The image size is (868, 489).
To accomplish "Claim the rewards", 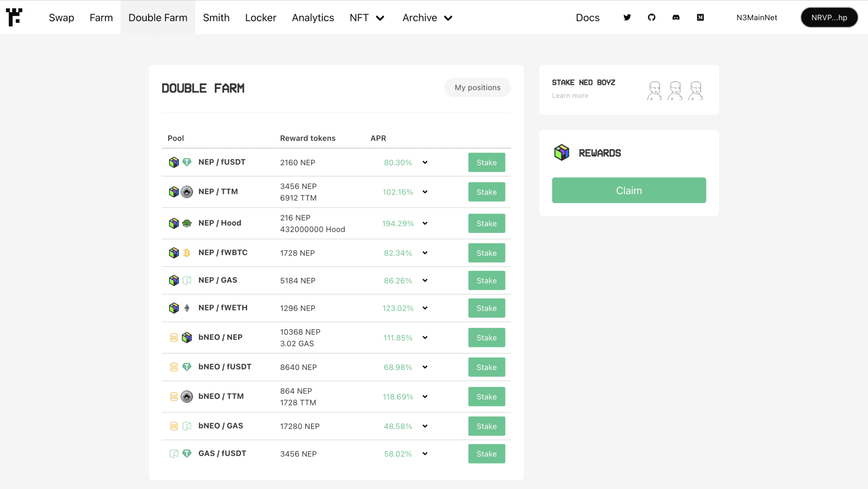I will [629, 190].
